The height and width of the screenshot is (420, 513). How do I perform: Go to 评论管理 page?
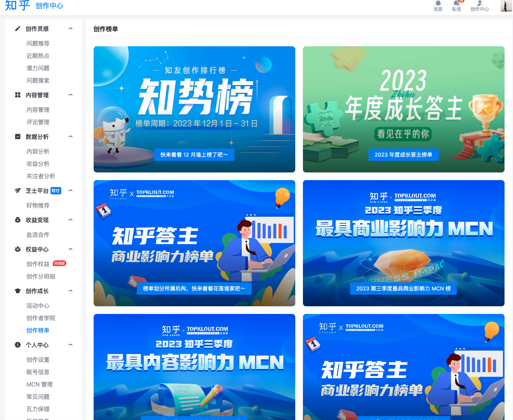[38, 122]
